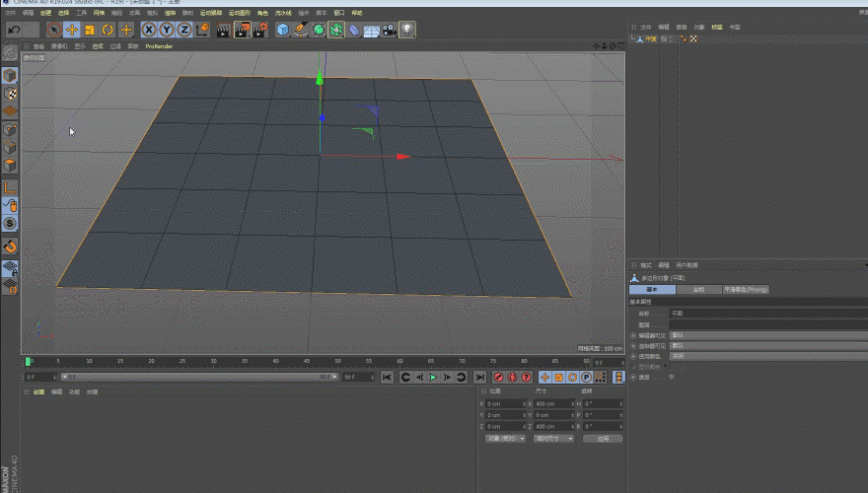Open the Light object icon
The height and width of the screenshot is (493, 868).
[406, 31]
